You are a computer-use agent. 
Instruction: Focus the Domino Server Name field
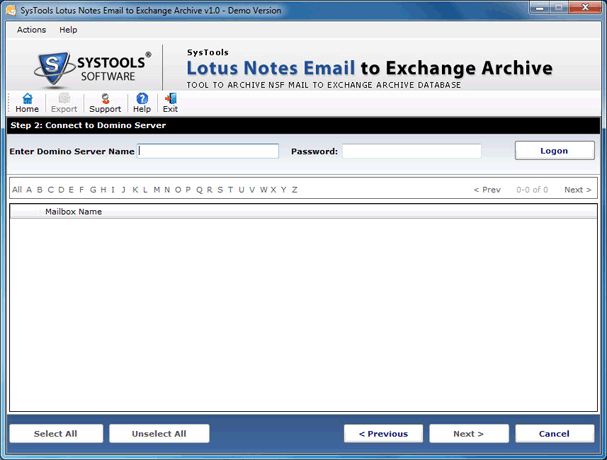(x=208, y=151)
